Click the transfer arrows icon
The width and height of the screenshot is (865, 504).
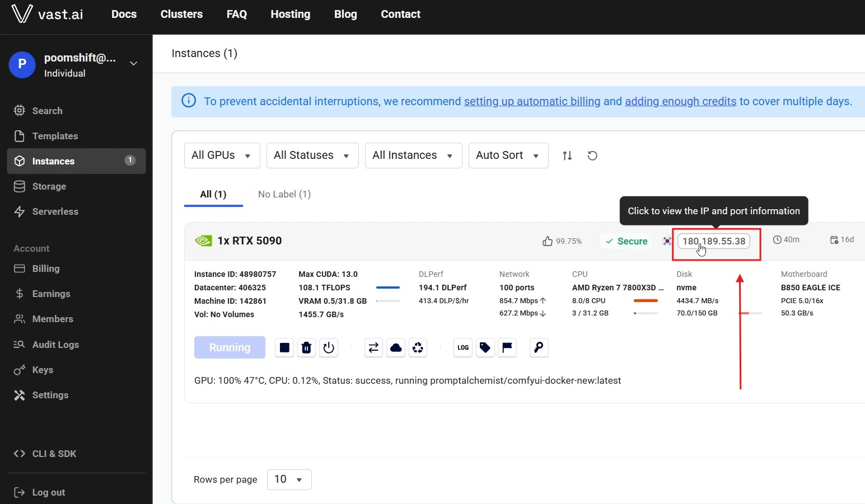pos(373,348)
